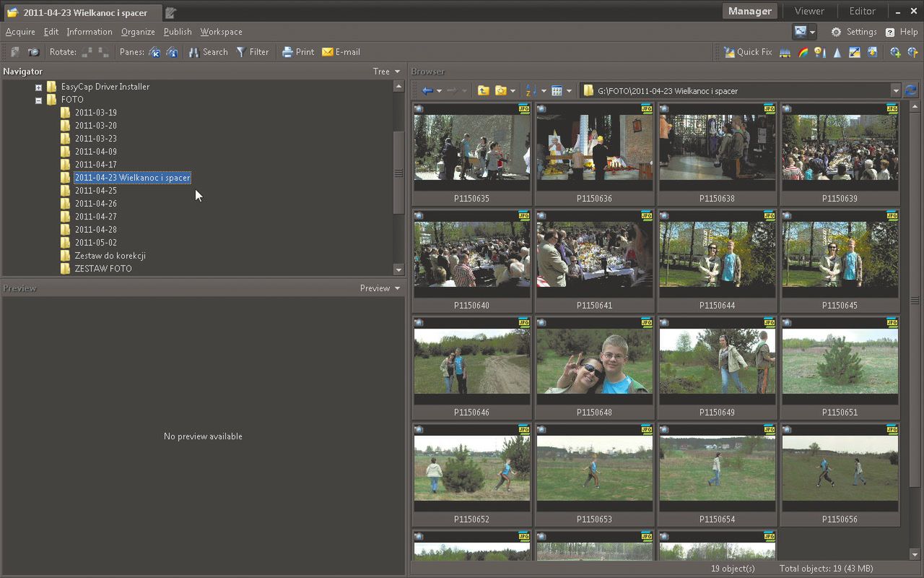Open the rainbow color enhancement icon
Viewport: 924px width, 578px height.
[803, 52]
